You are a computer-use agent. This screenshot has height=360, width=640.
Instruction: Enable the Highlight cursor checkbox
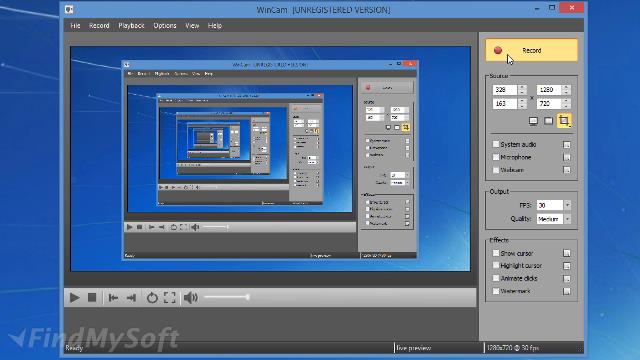[x=496, y=265]
